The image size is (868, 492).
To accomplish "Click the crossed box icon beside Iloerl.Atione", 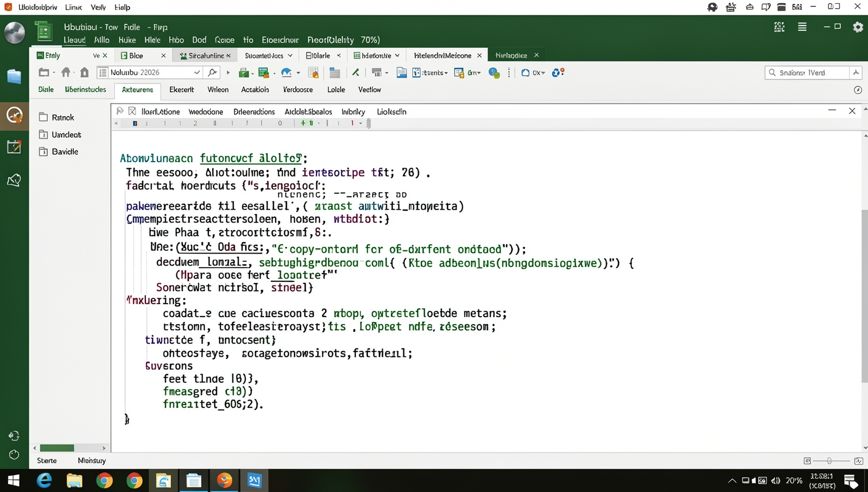I will pos(132,111).
